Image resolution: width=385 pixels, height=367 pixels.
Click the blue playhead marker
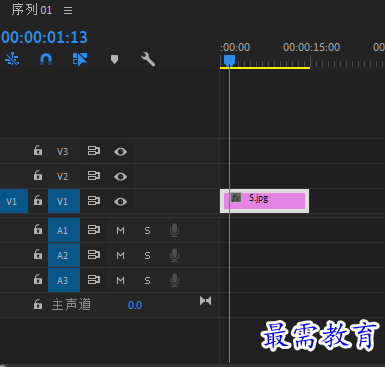(x=229, y=60)
